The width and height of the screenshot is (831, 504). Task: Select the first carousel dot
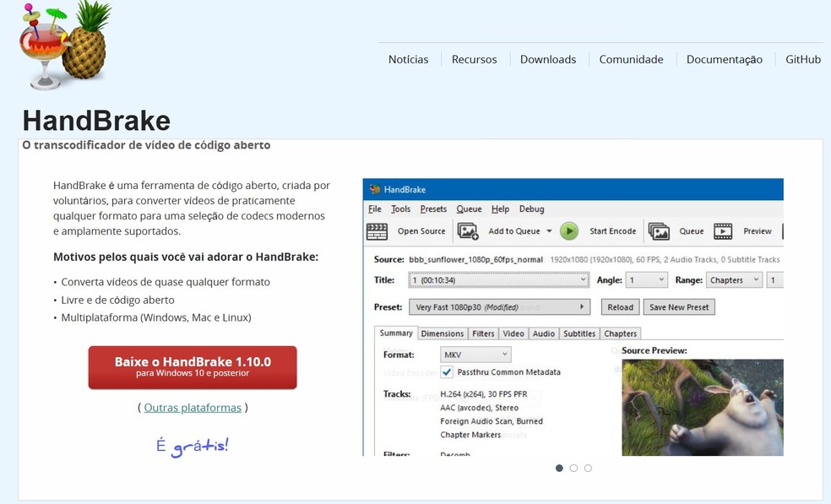(559, 468)
